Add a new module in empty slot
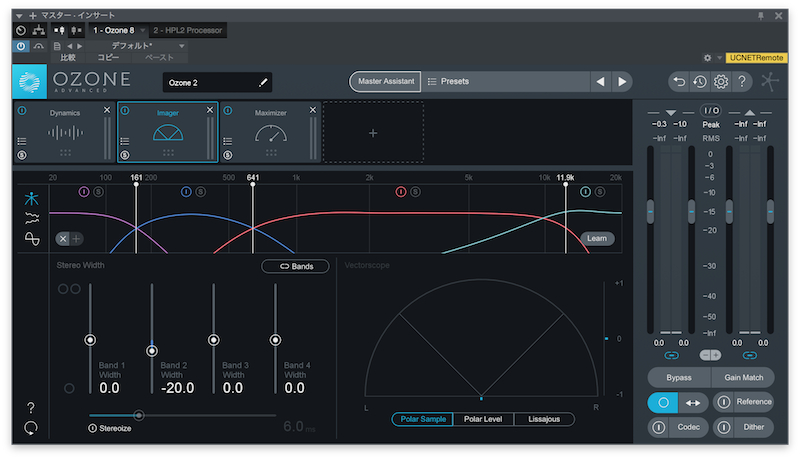The width and height of the screenshot is (800, 459). tap(373, 133)
